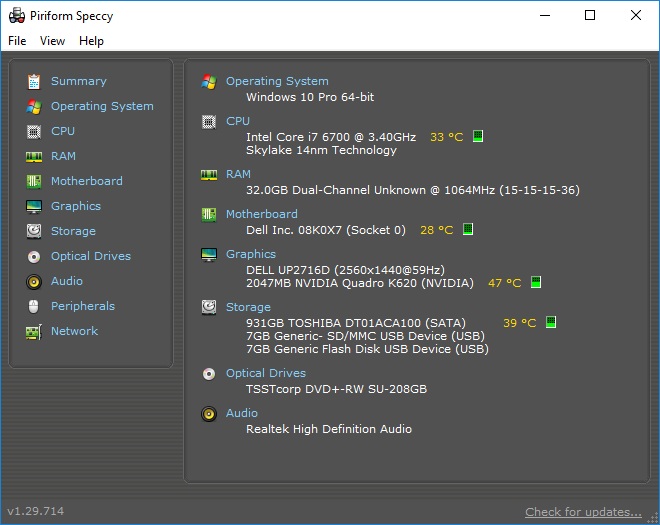660x525 pixels.
Task: Click the 32.0GB Dual-Channel RAM details text
Action: (x=413, y=190)
